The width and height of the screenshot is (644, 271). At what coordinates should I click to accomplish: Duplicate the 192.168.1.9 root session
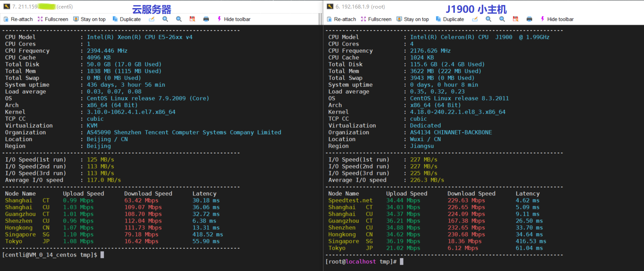tap(450, 19)
